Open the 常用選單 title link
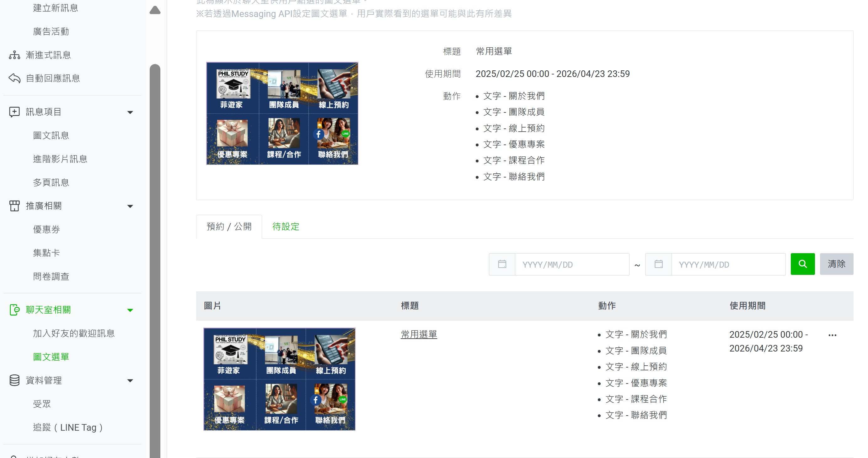The width and height of the screenshot is (868, 458). [x=419, y=335]
